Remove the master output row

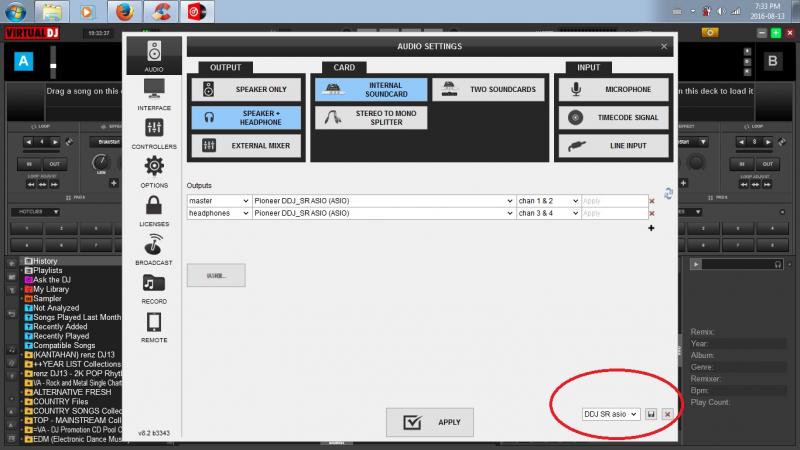click(652, 202)
